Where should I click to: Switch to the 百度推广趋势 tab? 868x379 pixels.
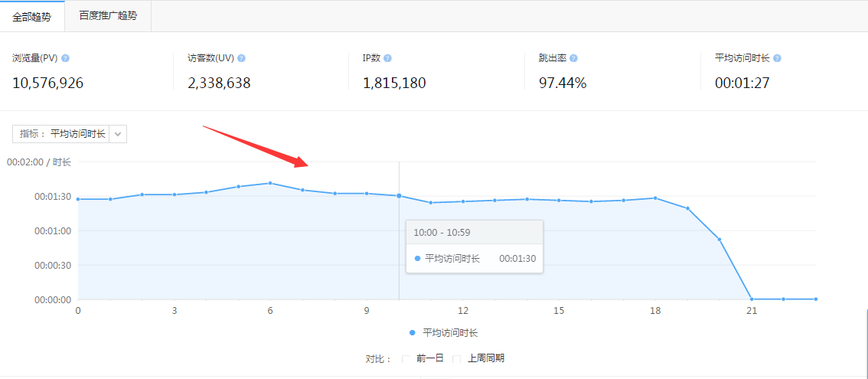(x=108, y=16)
